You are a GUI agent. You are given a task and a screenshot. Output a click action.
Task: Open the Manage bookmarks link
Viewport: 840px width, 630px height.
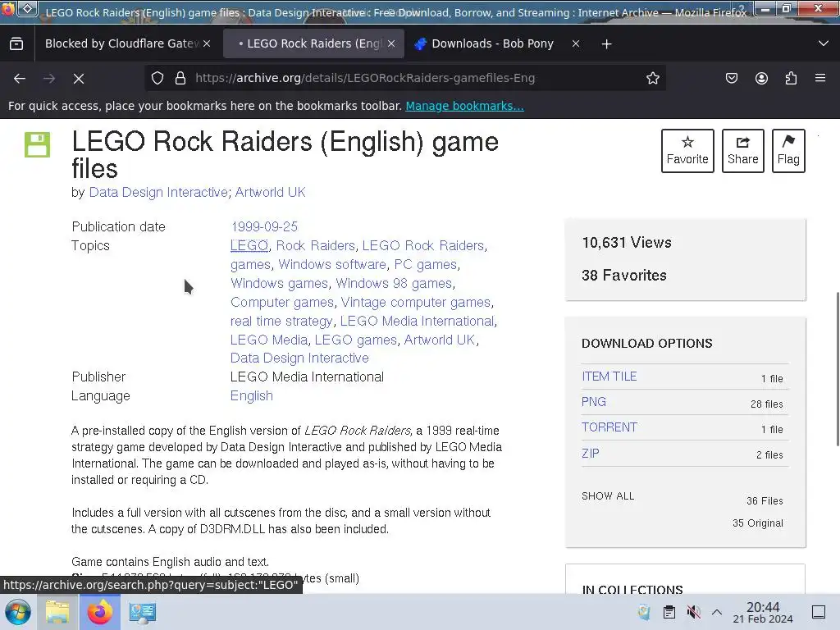464,106
